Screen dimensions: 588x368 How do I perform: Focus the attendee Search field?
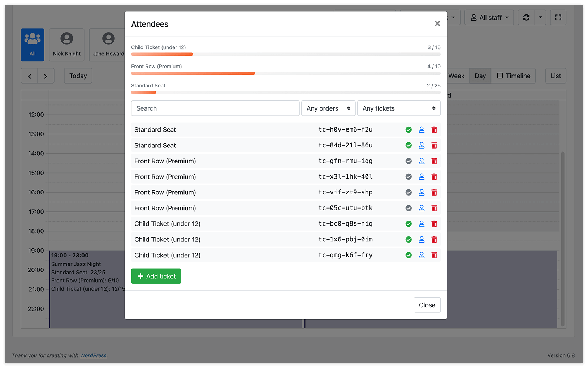tap(215, 108)
